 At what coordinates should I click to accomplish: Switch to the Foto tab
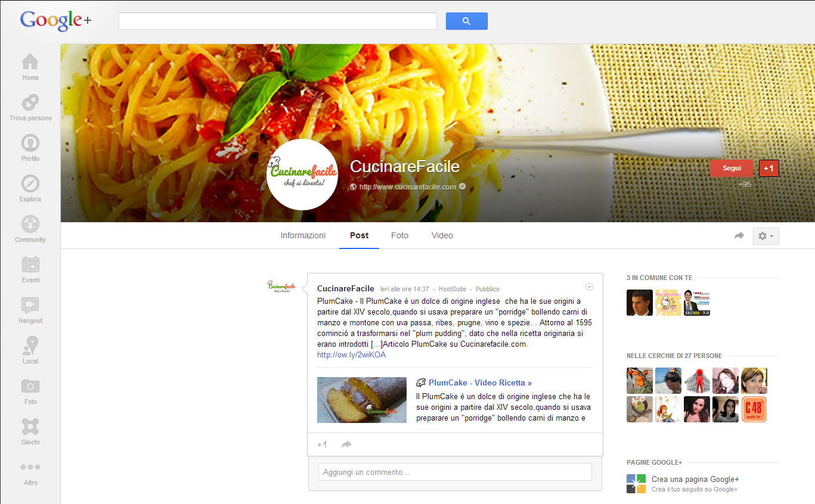(399, 235)
